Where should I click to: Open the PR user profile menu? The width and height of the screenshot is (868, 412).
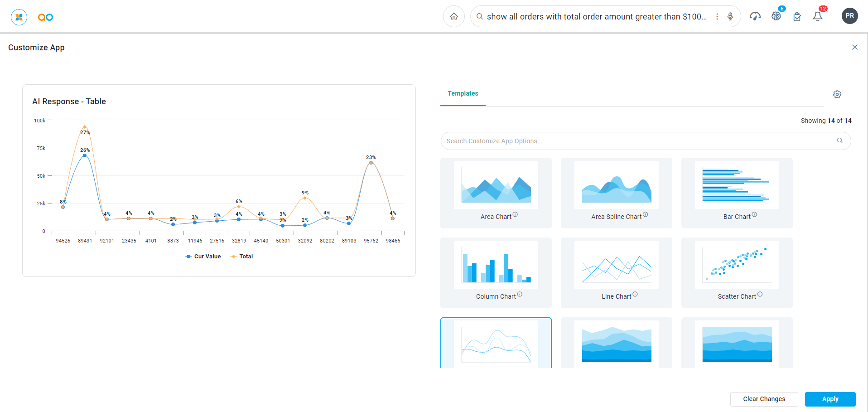point(849,16)
